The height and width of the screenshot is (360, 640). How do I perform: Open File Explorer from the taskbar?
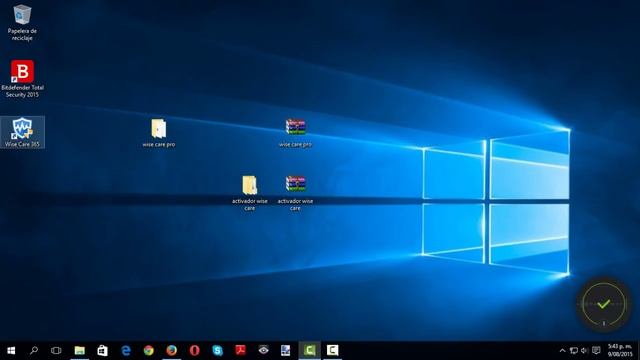[x=80, y=351]
